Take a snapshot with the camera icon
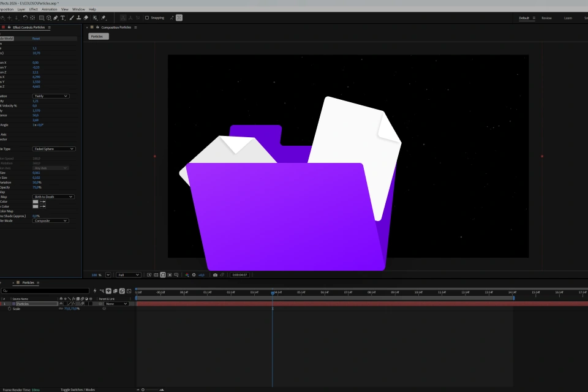 click(215, 275)
